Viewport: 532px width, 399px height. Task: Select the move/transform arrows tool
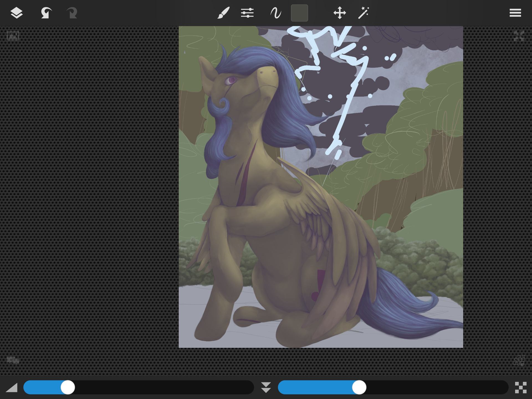[339, 13]
